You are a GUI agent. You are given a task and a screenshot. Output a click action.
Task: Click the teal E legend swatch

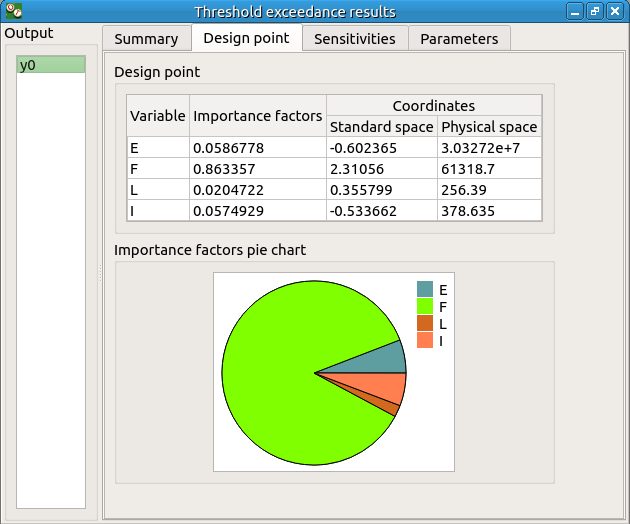425,289
